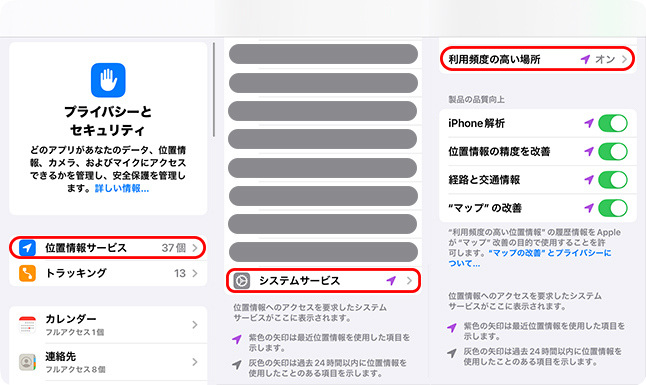The width and height of the screenshot is (646, 385).
Task: Expand chevron on トラッキング row
Action: (x=195, y=273)
